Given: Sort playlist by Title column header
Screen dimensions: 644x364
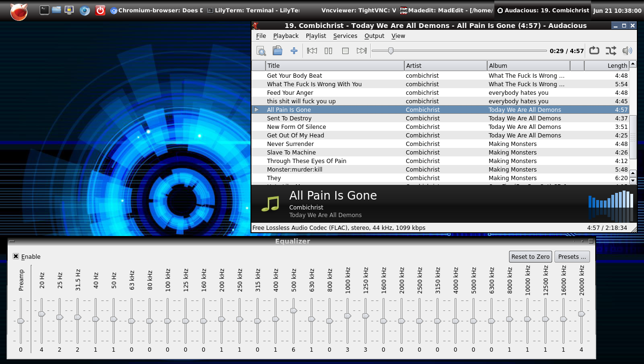Looking at the screenshot, I should [335, 66].
